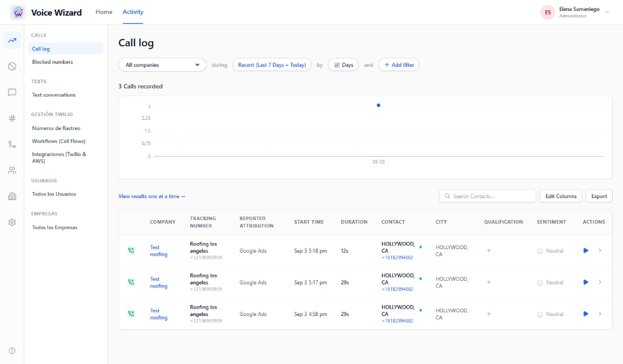Screen dimensions: 623x364
Task: Open the All companies dropdown
Action: (162, 64)
